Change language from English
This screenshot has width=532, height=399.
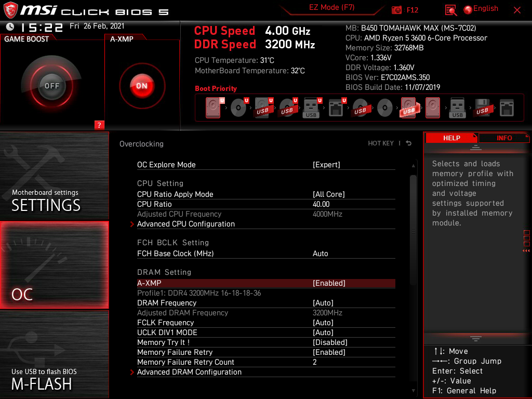coord(486,8)
